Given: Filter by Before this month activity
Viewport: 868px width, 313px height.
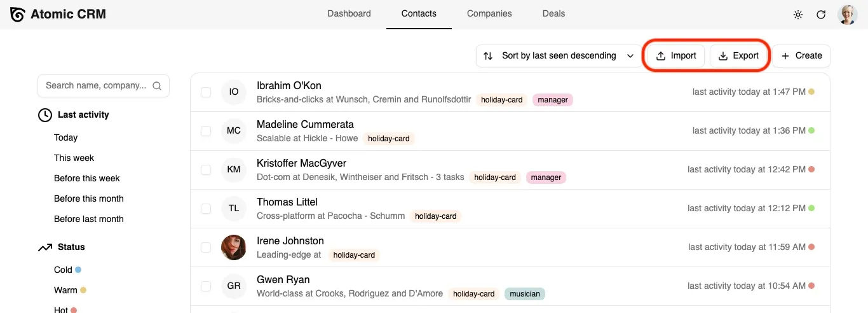Looking at the screenshot, I should [x=88, y=198].
